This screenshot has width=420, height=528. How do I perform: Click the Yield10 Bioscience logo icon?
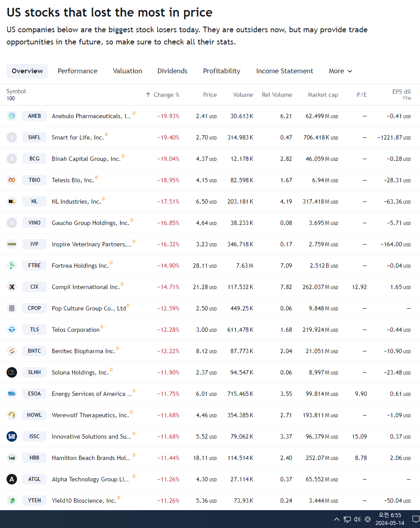pyautogui.click(x=12, y=501)
